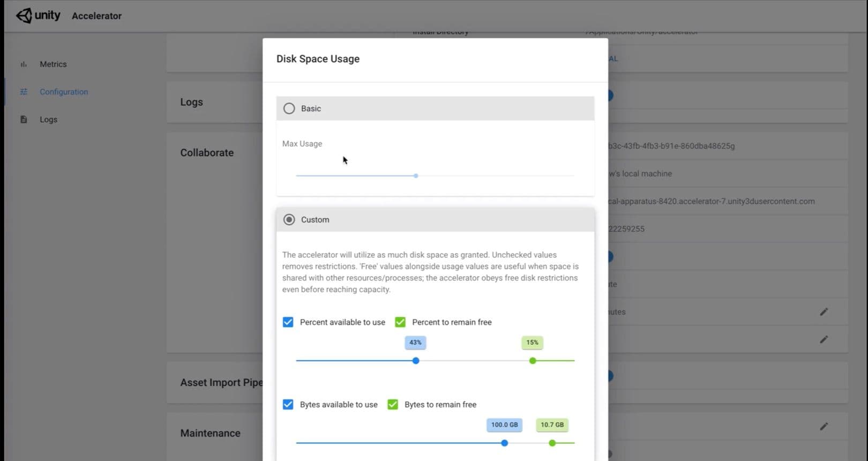868x461 pixels.
Task: Uncheck Percent to remain free checkbox
Action: tap(400, 322)
